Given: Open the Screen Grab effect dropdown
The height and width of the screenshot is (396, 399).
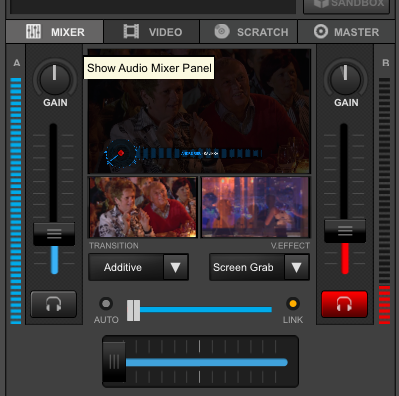Looking at the screenshot, I should 297,267.
